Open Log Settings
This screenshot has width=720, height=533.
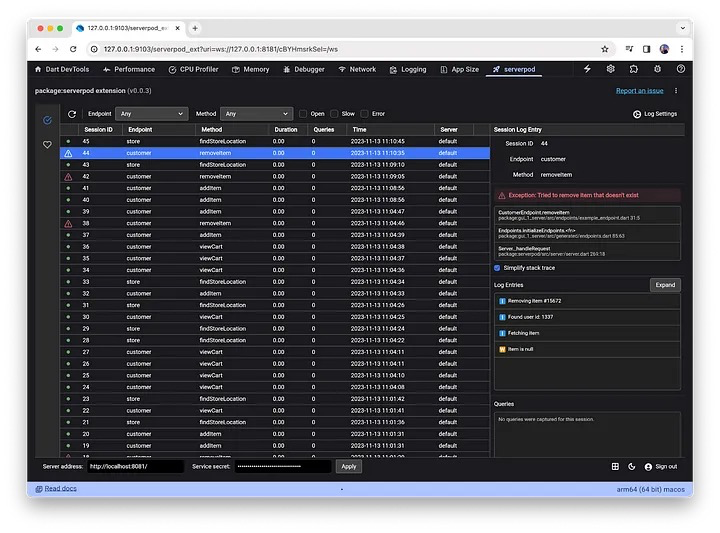point(655,114)
